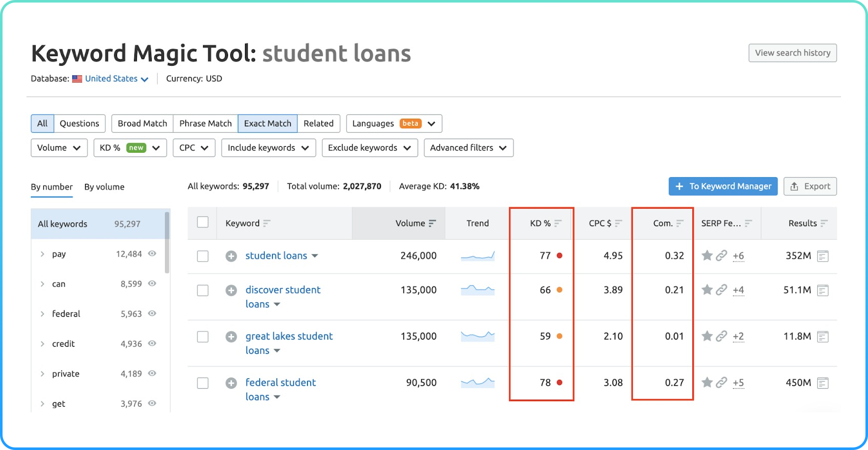This screenshot has width=868, height=450.
Task: Click plus icon beside student loans keyword
Action: pyautogui.click(x=231, y=256)
